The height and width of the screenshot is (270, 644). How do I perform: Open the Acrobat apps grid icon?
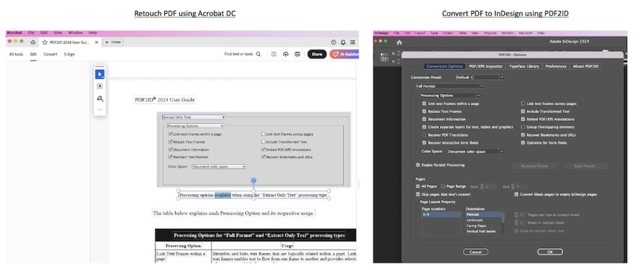[353, 42]
